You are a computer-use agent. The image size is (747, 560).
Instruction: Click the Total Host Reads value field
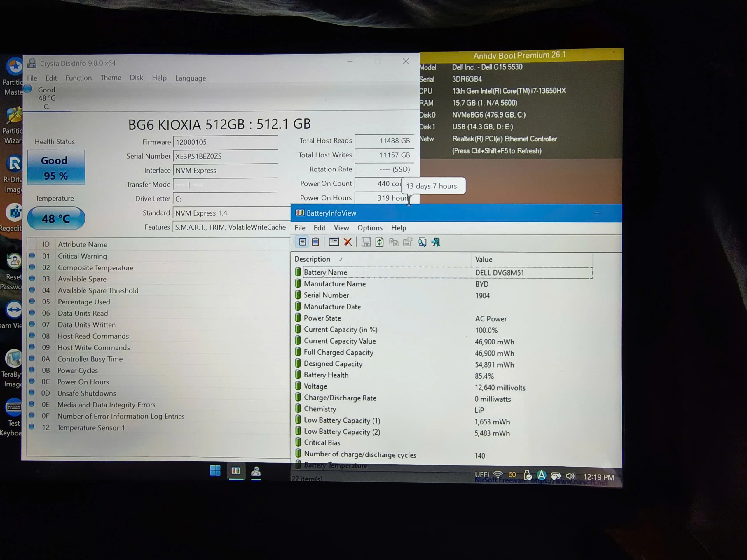coord(385,141)
